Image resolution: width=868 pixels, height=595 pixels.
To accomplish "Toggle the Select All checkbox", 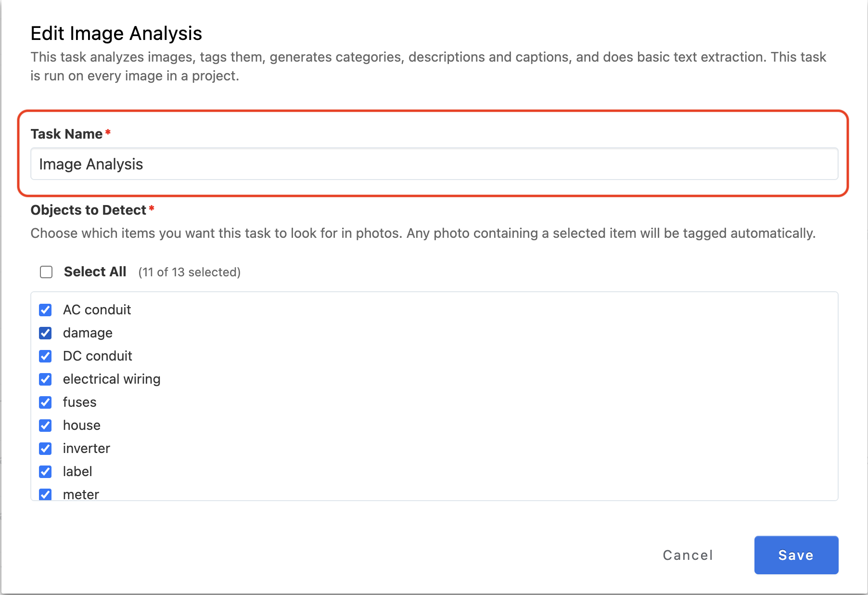I will coord(46,272).
